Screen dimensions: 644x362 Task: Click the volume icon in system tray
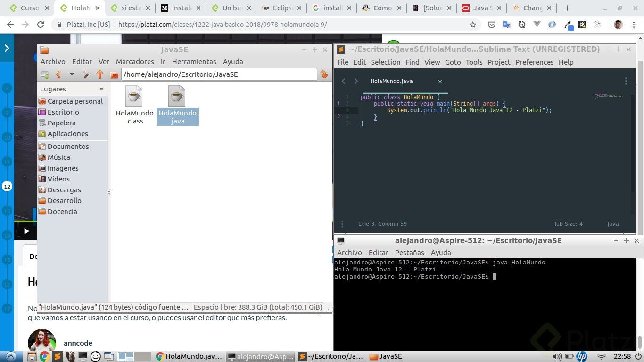tap(557, 356)
